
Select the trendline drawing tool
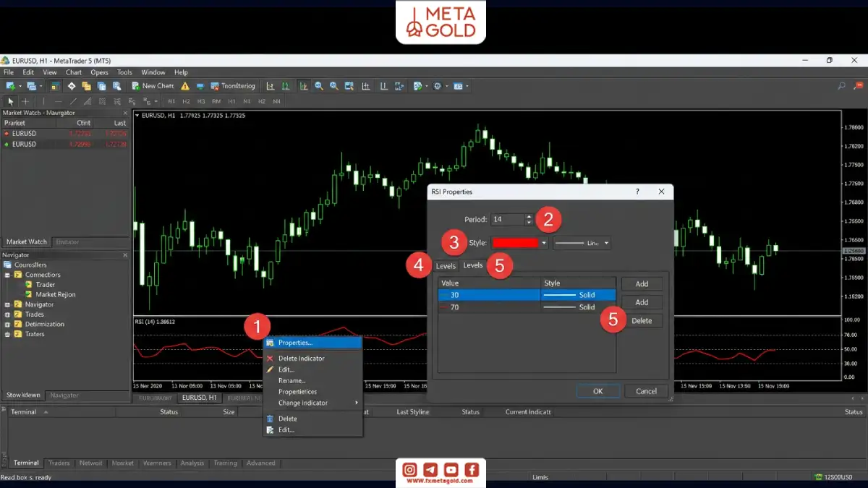click(x=73, y=101)
